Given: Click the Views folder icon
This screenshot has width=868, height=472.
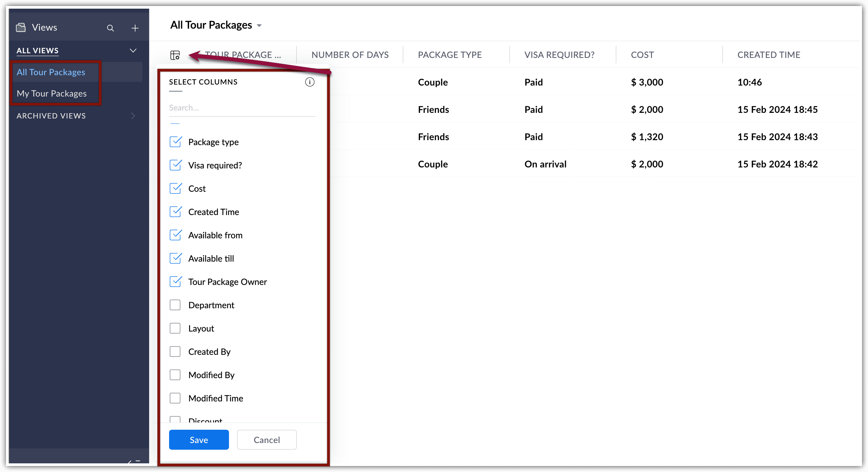Looking at the screenshot, I should point(21,27).
